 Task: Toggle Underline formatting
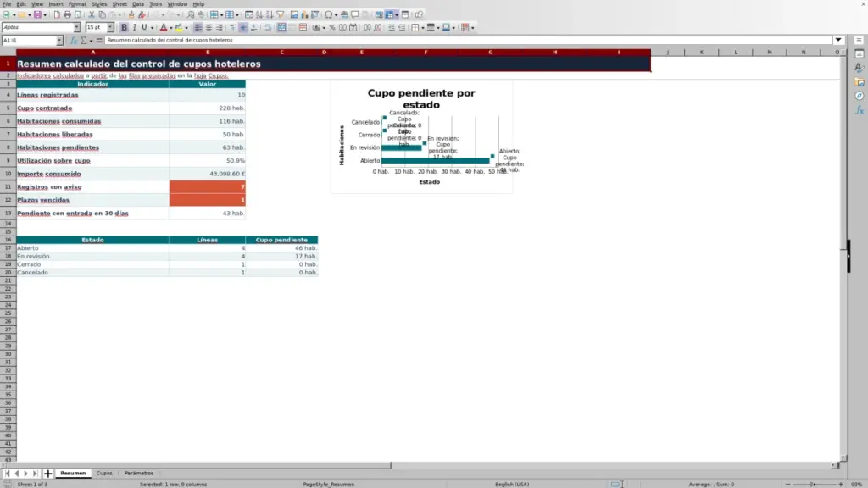(x=144, y=28)
